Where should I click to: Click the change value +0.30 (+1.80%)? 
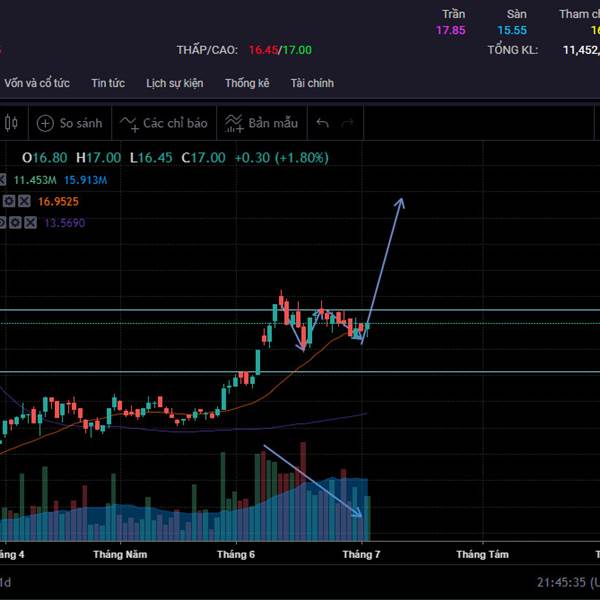tap(282, 158)
